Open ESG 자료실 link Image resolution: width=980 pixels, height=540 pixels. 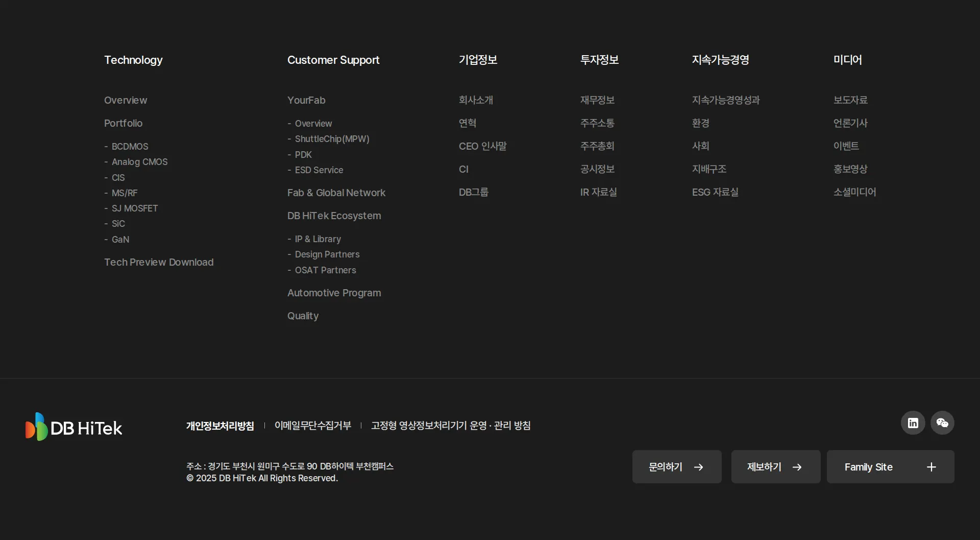715,192
